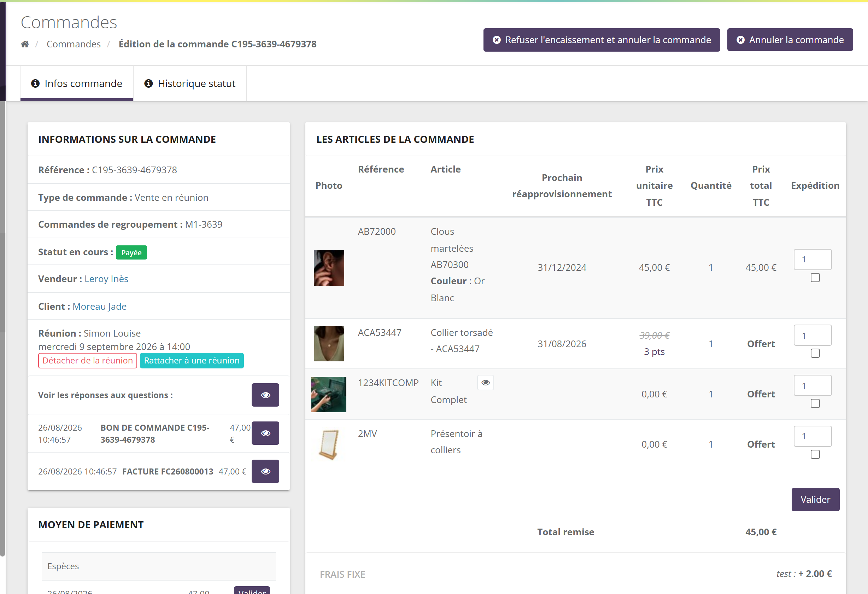Open the Infos commande tab

click(77, 83)
